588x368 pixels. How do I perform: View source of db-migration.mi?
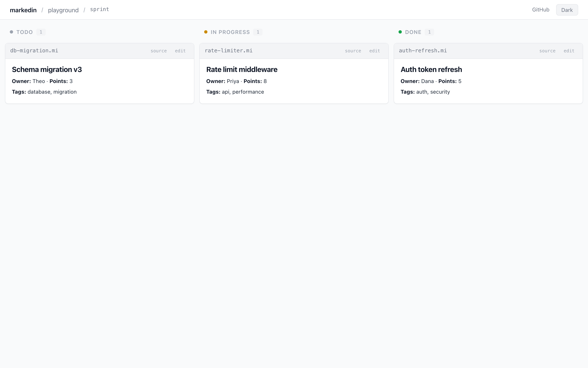point(159,51)
